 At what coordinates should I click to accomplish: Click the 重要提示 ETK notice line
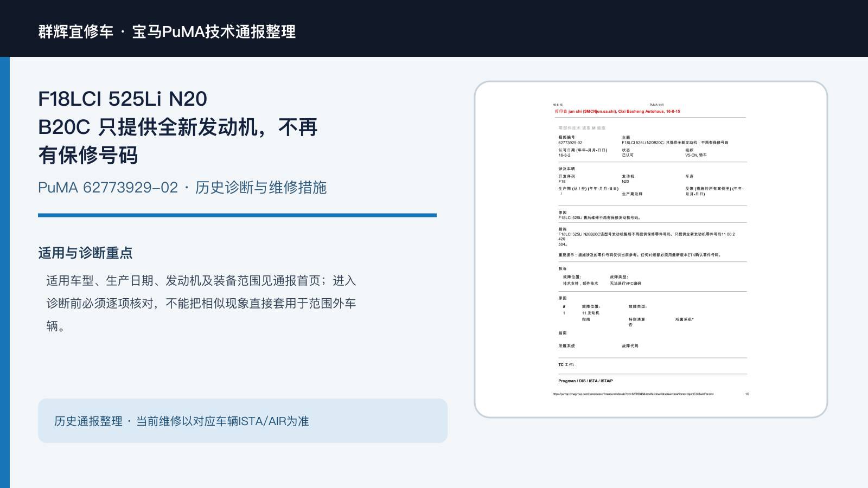(640, 255)
